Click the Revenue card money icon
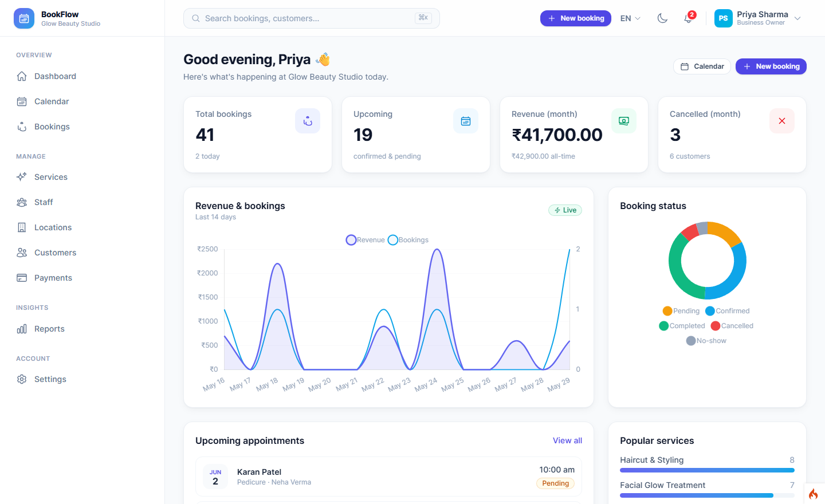 point(624,121)
